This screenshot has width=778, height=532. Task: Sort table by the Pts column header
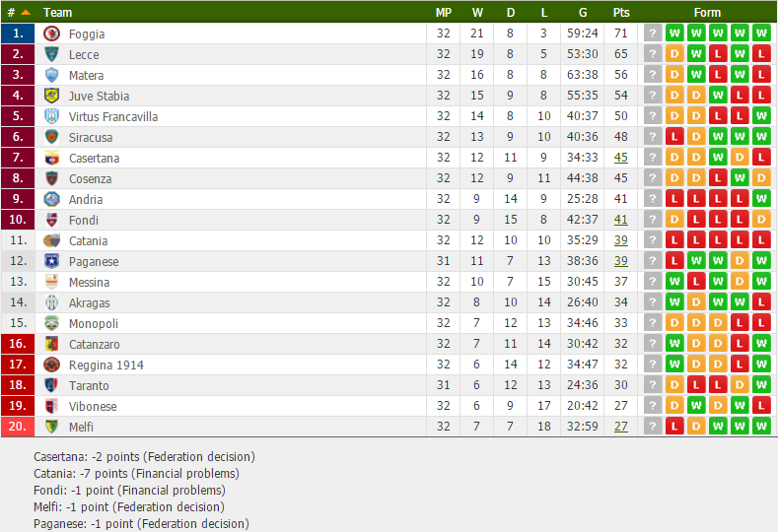[620, 13]
